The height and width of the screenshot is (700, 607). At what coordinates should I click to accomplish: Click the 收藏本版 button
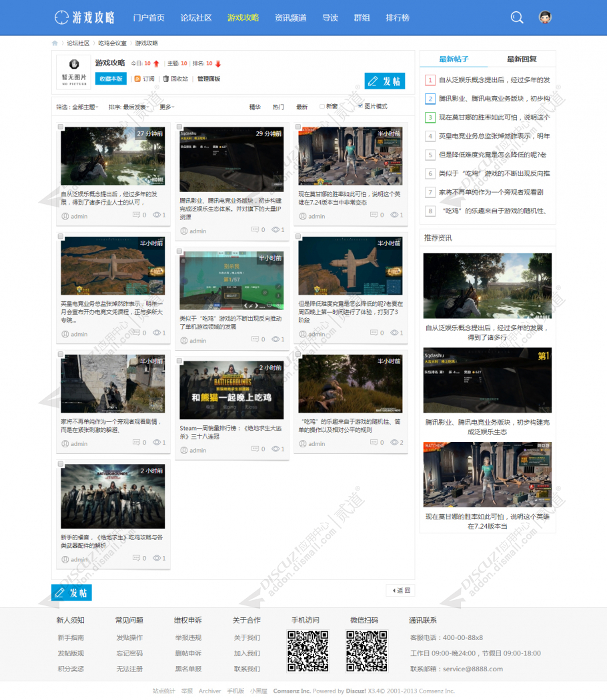tap(111, 79)
